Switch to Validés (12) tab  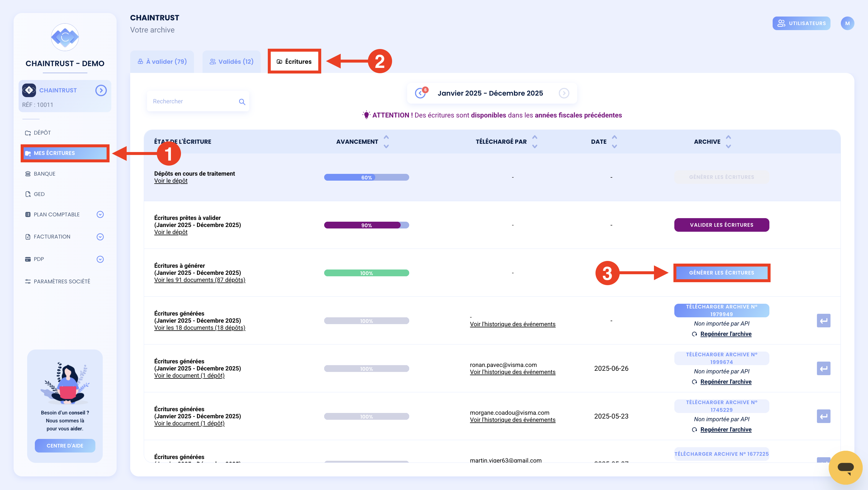(231, 62)
